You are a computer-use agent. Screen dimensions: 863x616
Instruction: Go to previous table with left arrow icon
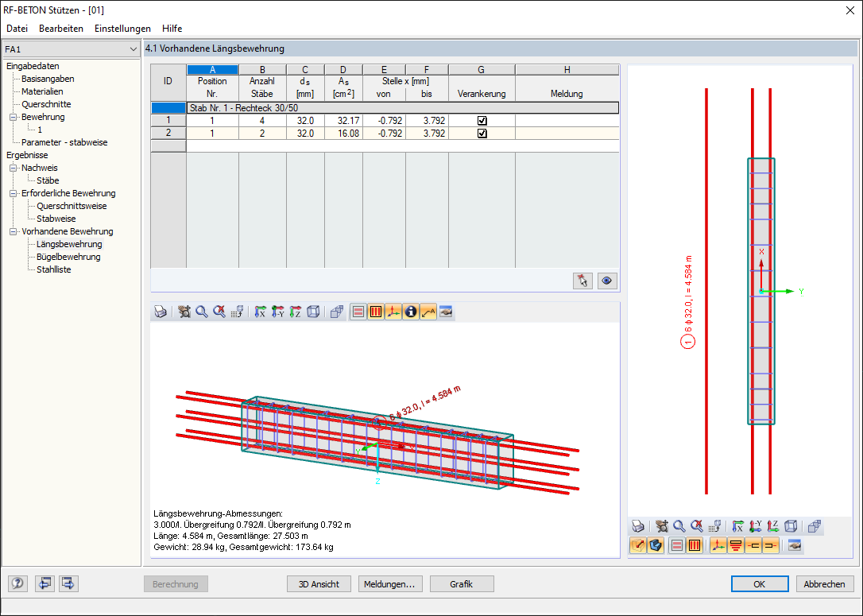click(x=45, y=583)
